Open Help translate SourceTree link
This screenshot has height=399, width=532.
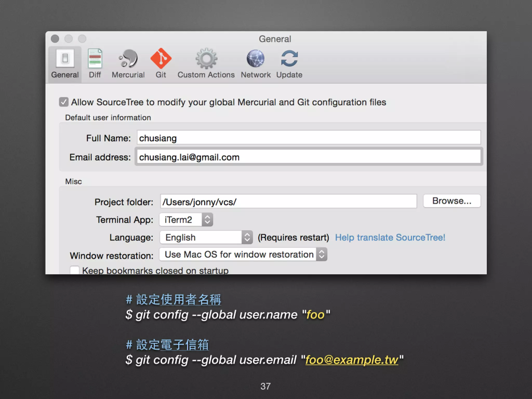pyautogui.click(x=390, y=237)
